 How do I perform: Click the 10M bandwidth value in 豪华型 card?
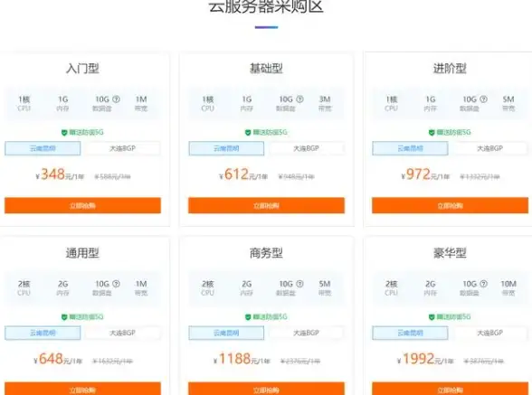(x=508, y=284)
